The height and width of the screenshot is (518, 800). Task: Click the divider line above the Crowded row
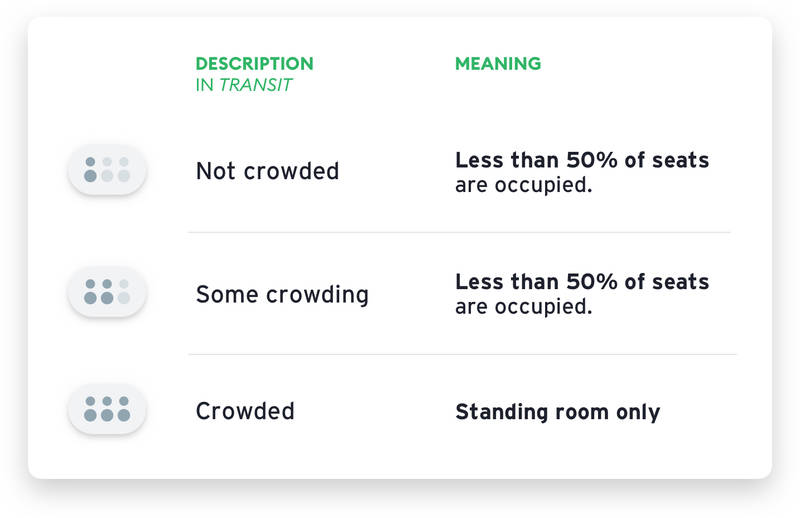point(462,354)
